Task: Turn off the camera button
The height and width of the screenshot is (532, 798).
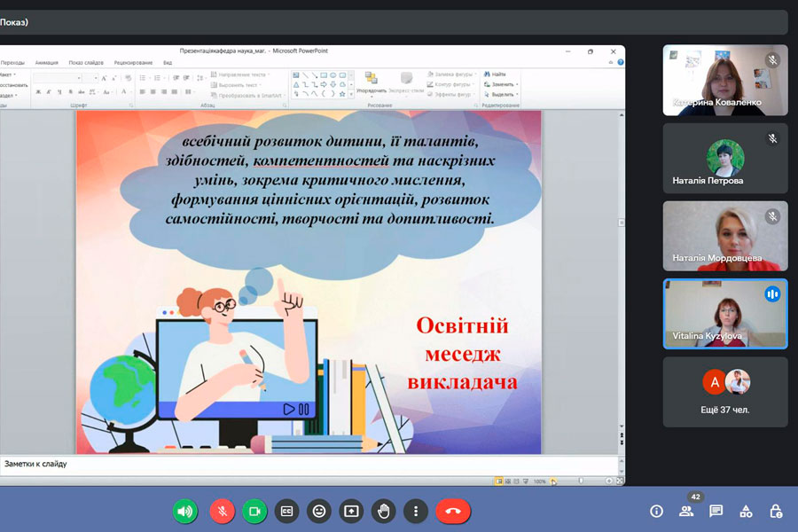Action: click(254, 511)
